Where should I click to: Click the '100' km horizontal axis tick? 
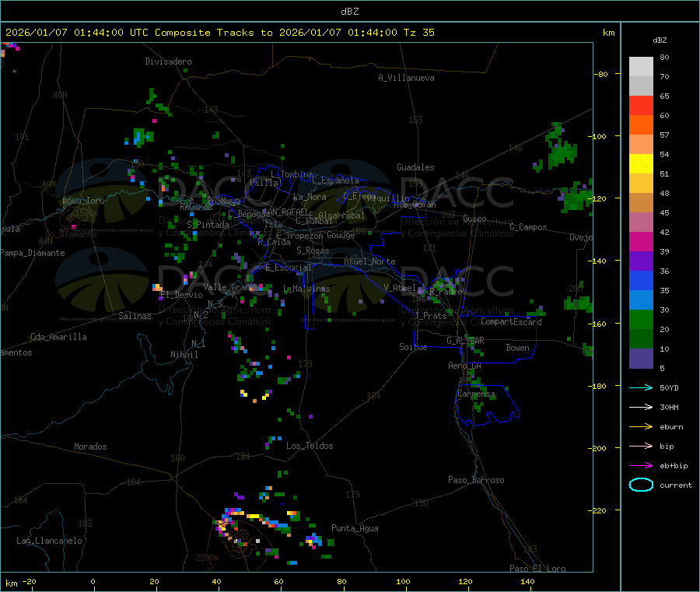pos(403,581)
